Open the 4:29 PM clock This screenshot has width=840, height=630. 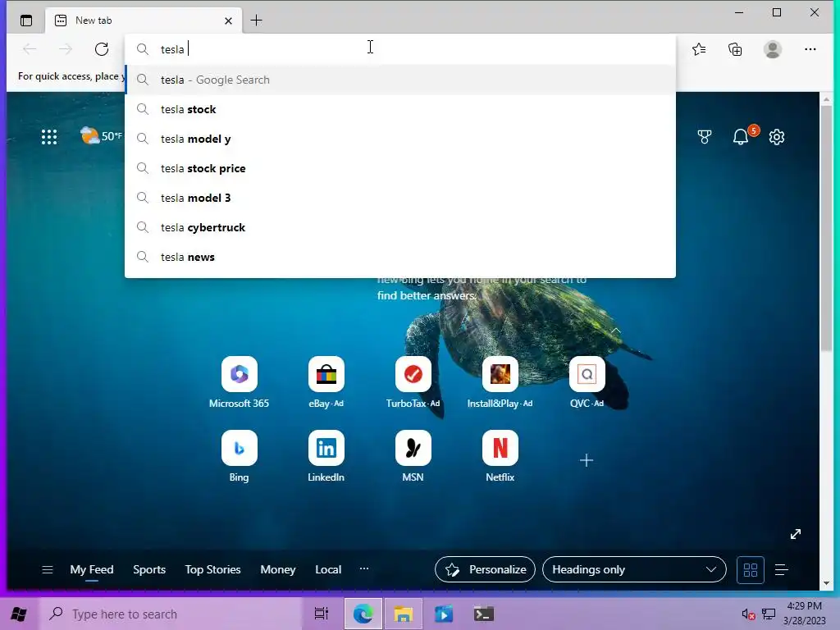[x=804, y=614]
